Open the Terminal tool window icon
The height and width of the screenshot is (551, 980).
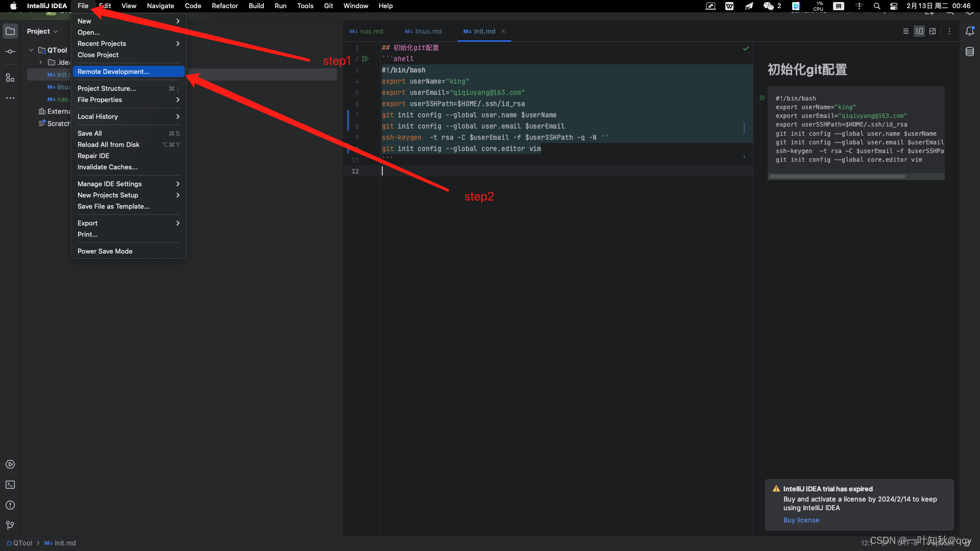click(x=10, y=485)
